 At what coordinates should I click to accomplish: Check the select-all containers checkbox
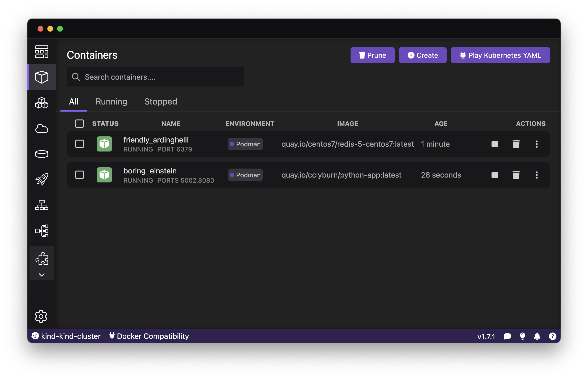(79, 123)
